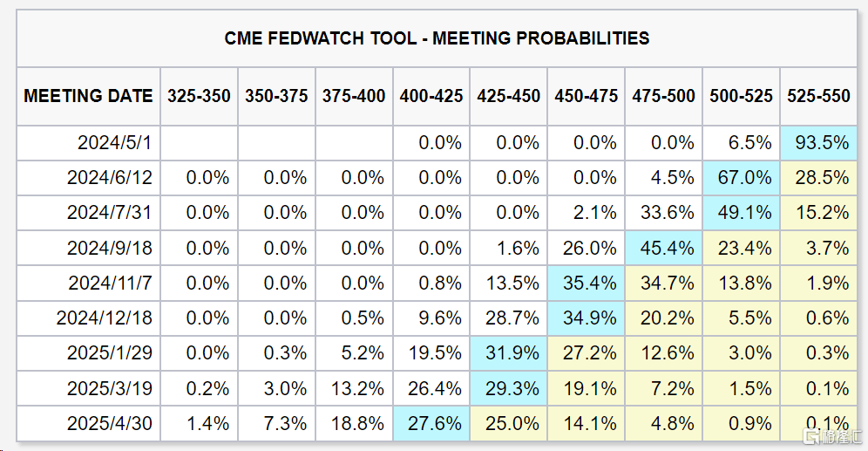
Task: Click the 49.1% cell in 2024/7/31 row
Action: point(742,213)
